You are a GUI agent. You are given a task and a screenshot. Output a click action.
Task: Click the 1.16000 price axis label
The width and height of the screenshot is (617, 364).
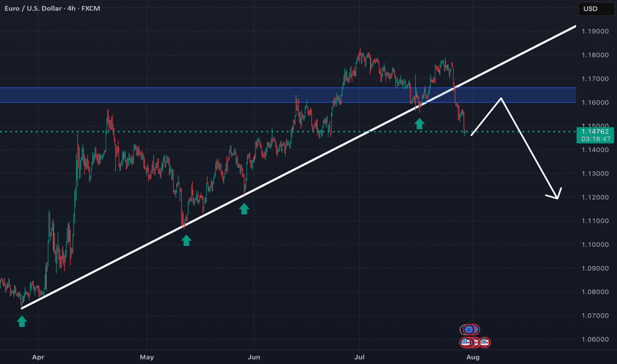[595, 103]
